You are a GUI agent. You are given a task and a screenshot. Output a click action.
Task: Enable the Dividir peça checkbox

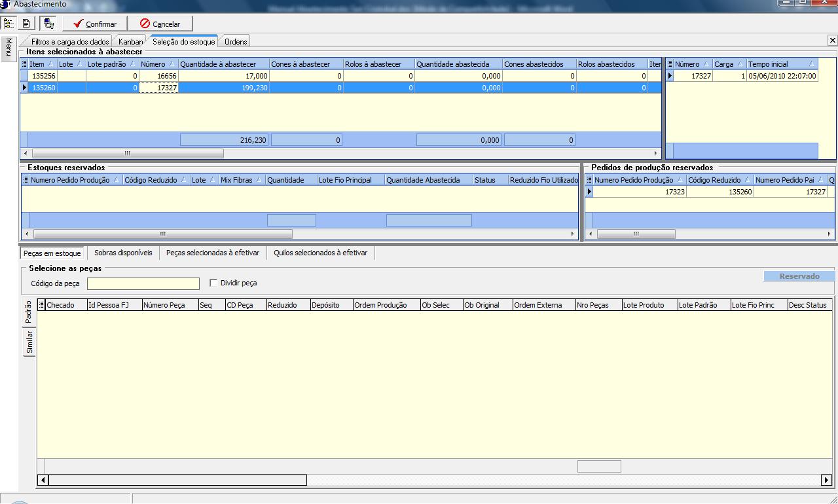[213, 283]
